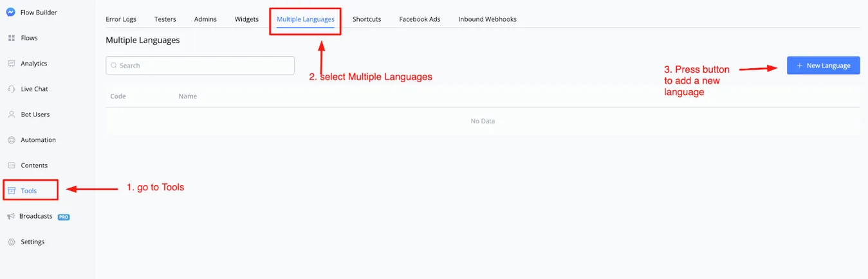Open the Inbound Webhooks tab
Image resolution: width=868 pixels, height=279 pixels.
pyautogui.click(x=487, y=19)
